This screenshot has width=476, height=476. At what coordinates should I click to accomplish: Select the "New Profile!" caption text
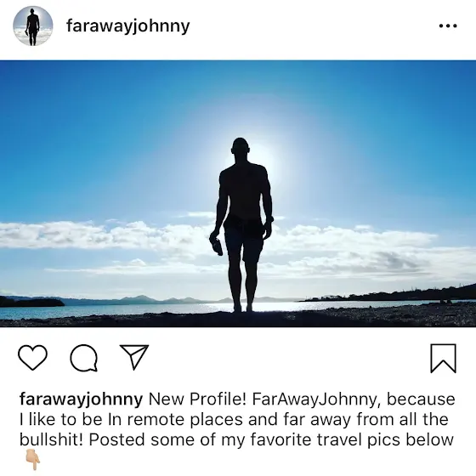pyautogui.click(x=197, y=399)
